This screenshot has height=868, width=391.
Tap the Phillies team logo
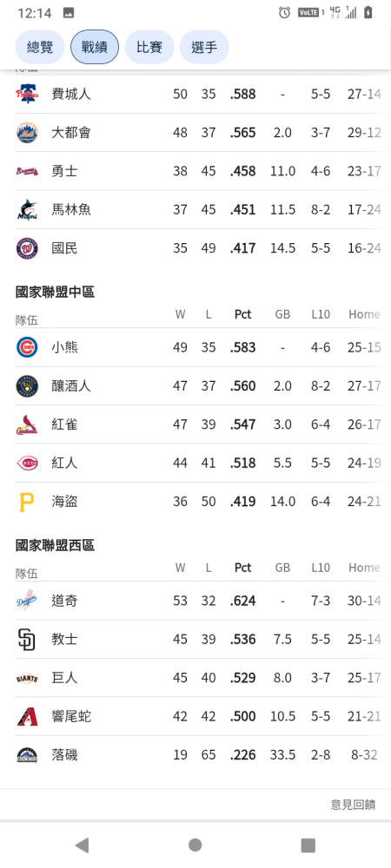pos(27,94)
